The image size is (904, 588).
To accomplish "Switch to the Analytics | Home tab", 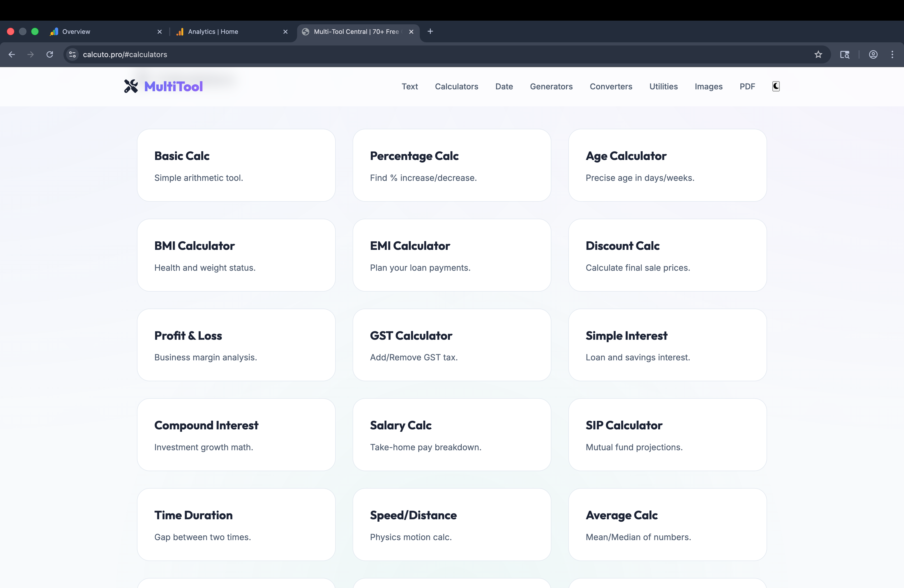I will (232, 32).
